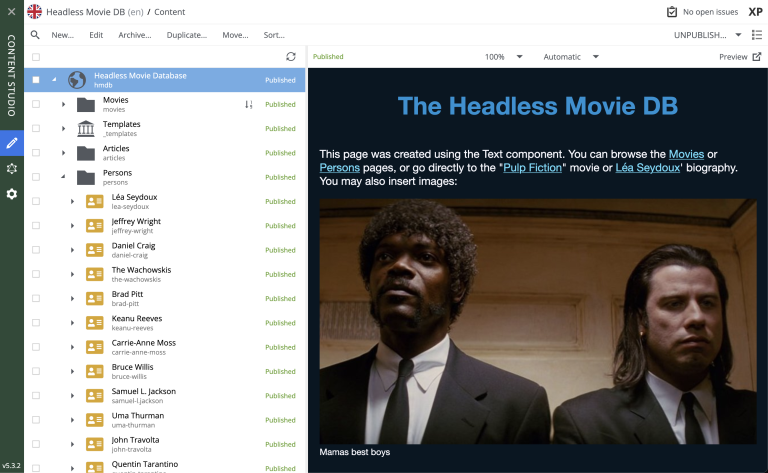The image size is (768, 473).
Task: Open the solid settings gear icon in sidebar
Action: coord(12,194)
